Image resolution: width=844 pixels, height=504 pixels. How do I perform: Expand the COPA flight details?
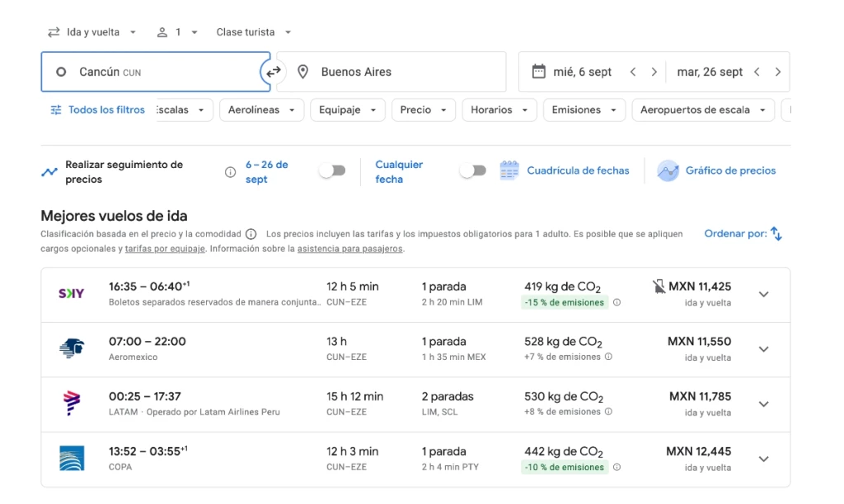tap(763, 459)
